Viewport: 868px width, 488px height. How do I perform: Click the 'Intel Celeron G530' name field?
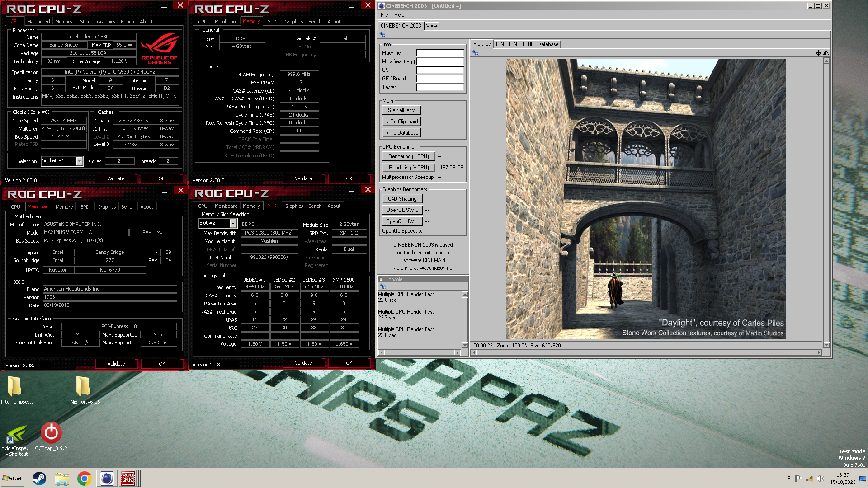(88, 37)
